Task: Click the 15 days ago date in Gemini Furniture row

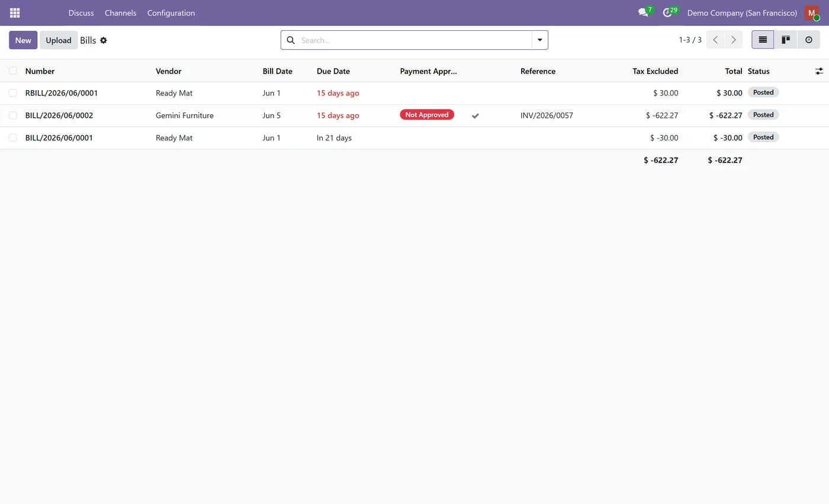Action: 338,115
